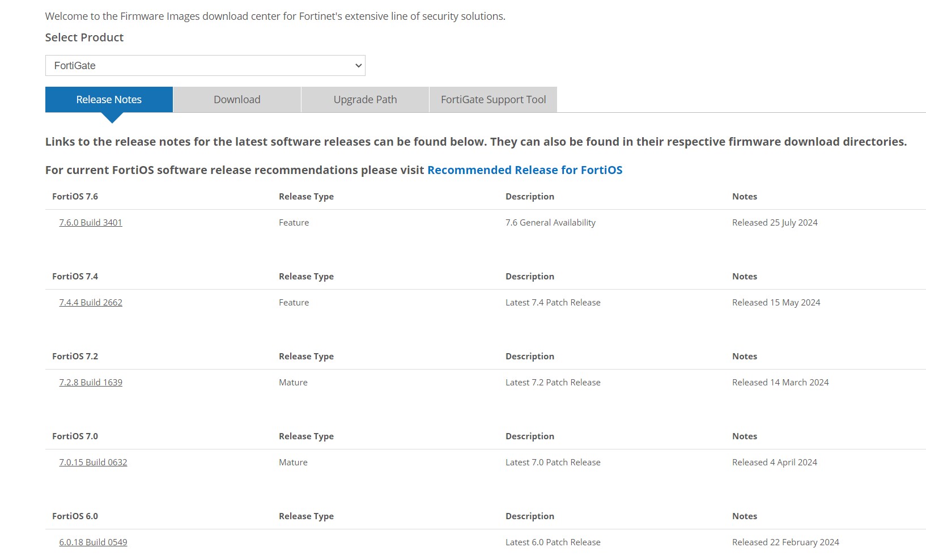This screenshot has height=560, width=926.
Task: Select the text "Latest 6.0 Patch Release"
Action: 553,542
